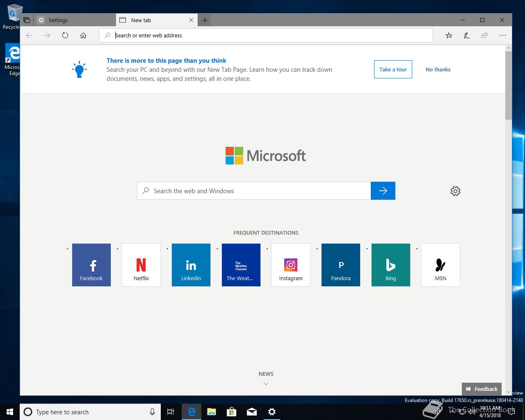Open Settings app from taskbar

pyautogui.click(x=272, y=412)
